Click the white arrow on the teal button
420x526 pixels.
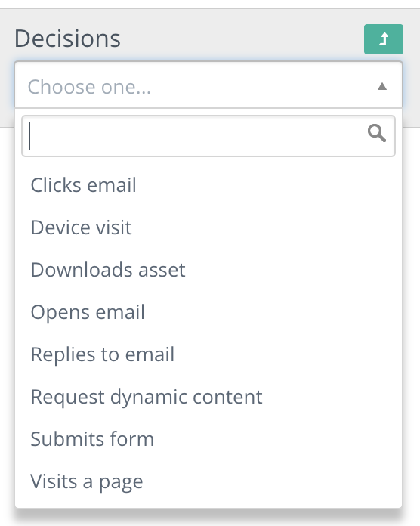pos(384,39)
